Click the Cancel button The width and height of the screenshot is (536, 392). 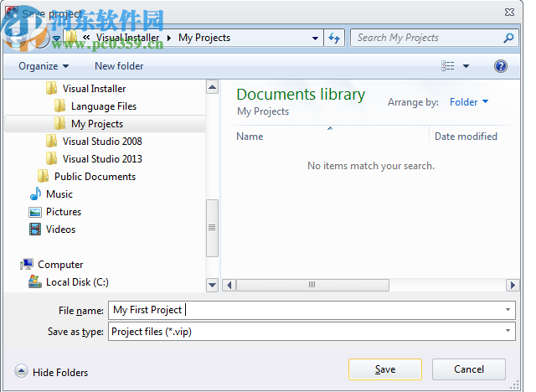469,369
